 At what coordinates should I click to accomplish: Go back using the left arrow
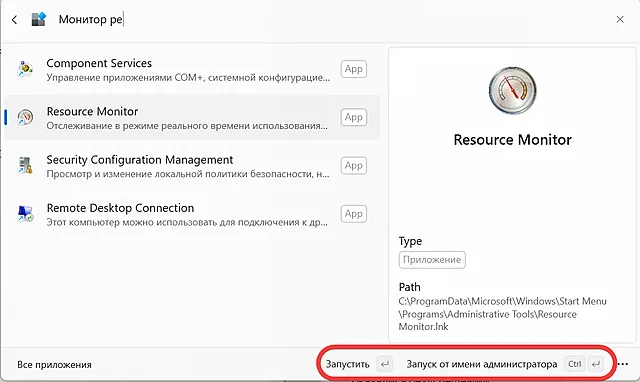(14, 20)
